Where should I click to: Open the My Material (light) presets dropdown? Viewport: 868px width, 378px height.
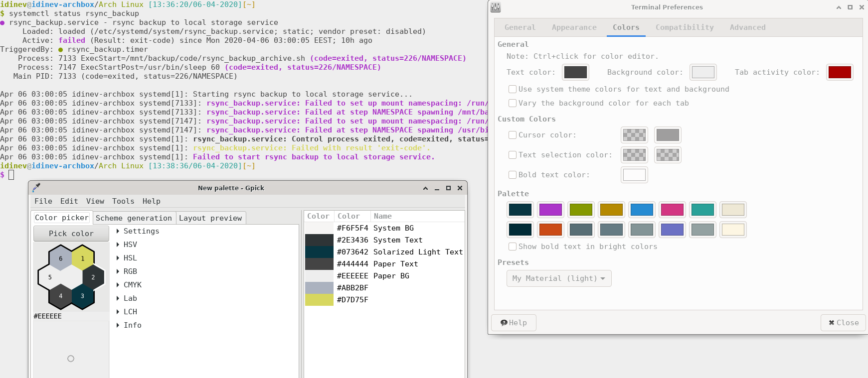[x=559, y=278]
